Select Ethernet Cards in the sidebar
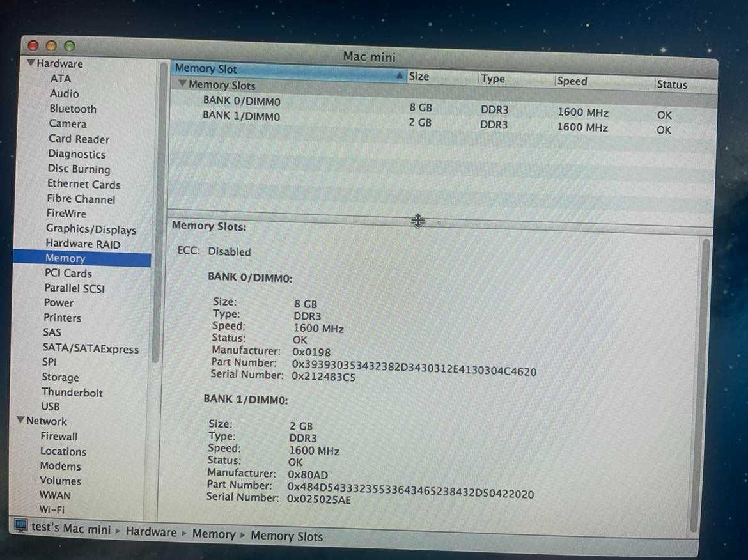This screenshot has width=748, height=560. pyautogui.click(x=84, y=184)
